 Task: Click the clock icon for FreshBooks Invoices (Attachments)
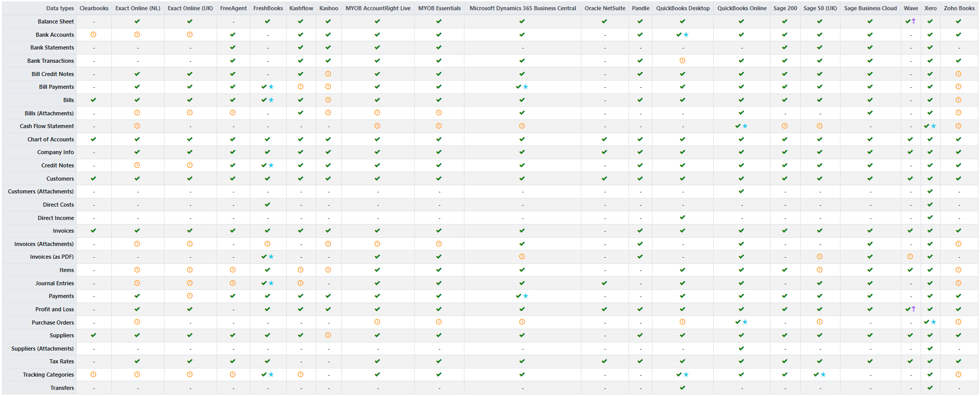(x=267, y=244)
